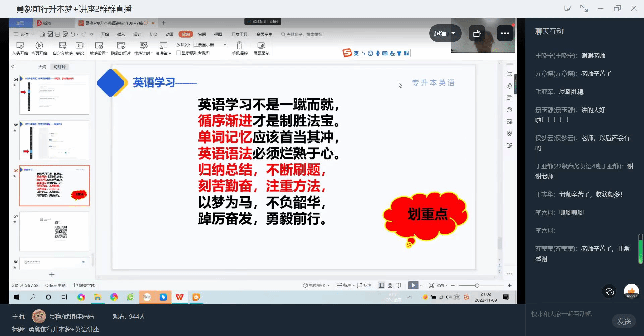This screenshot has height=336, width=644.
Task: Start 屏幕录制 screen recording
Action: (x=261, y=46)
